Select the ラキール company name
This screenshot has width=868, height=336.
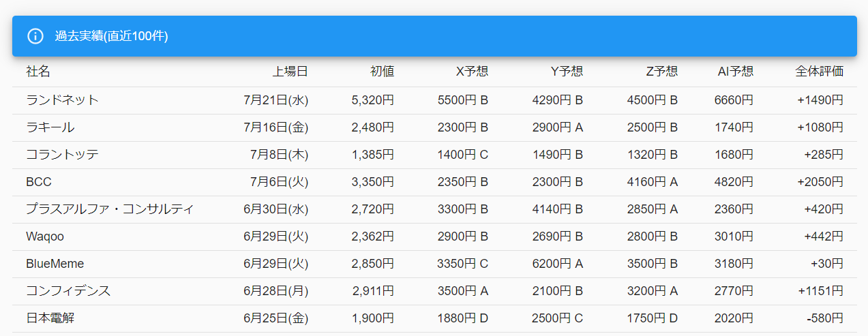[50, 127]
